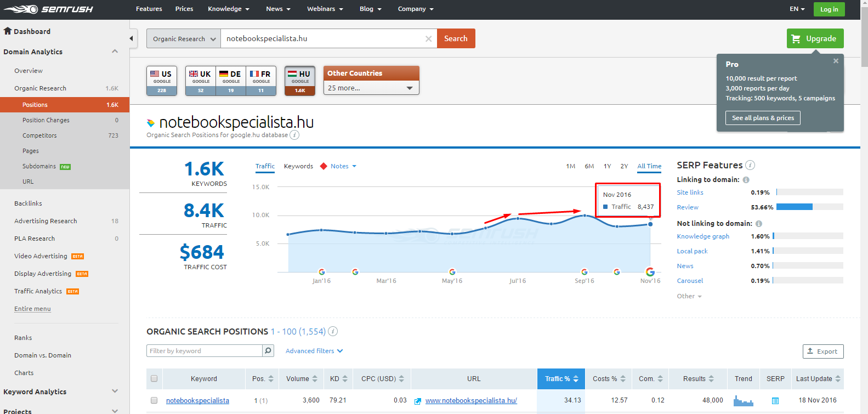Click the Google update marker near May'16
This screenshot has width=868, height=414.
click(x=452, y=272)
